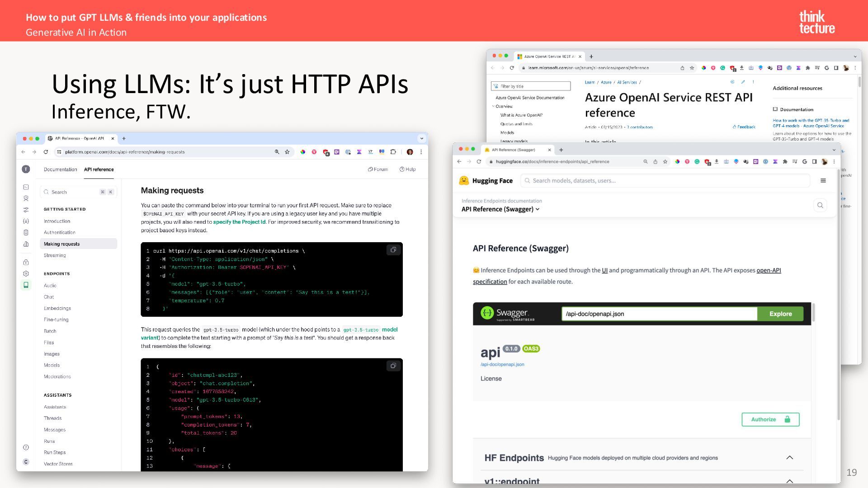Open the Assistants robot icon in OpenAI sidebar
The height and width of the screenshot is (488, 868).
point(26,198)
